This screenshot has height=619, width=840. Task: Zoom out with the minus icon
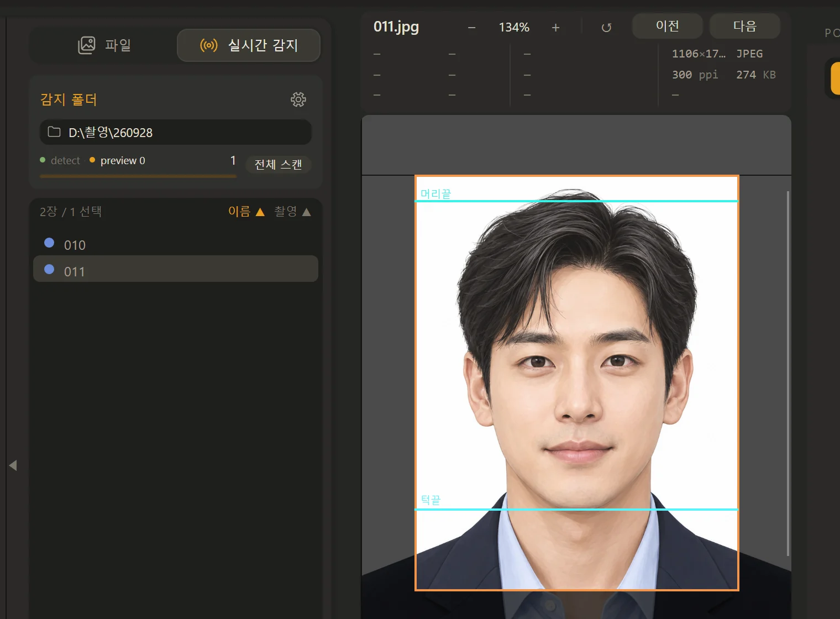(x=471, y=27)
